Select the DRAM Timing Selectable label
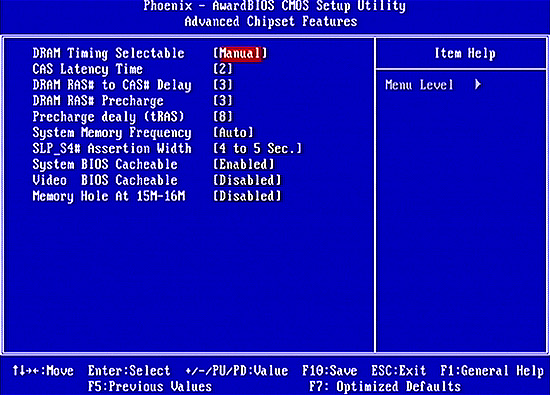Viewport: 550px width, 395px height. [108, 54]
